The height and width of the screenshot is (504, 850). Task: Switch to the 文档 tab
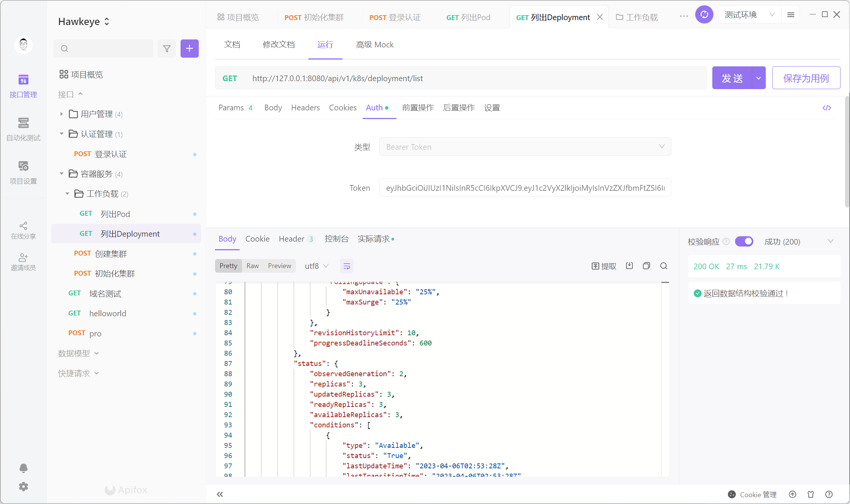click(232, 45)
